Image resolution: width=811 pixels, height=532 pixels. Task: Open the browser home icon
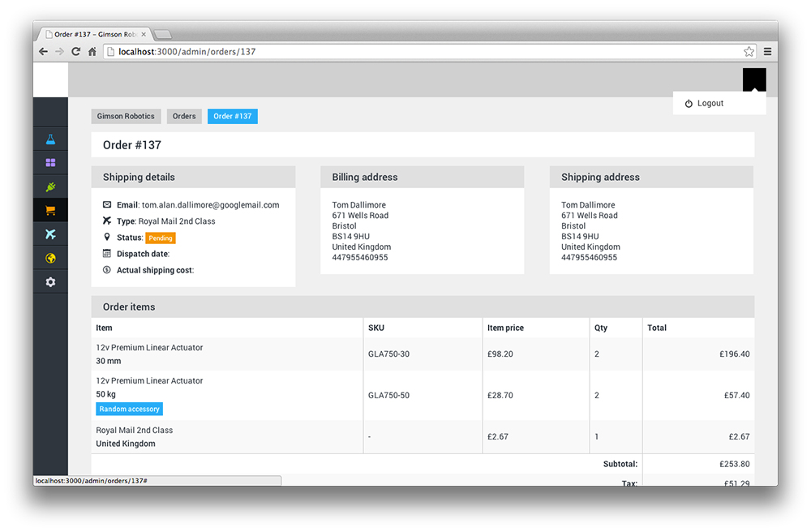pyautogui.click(x=92, y=51)
